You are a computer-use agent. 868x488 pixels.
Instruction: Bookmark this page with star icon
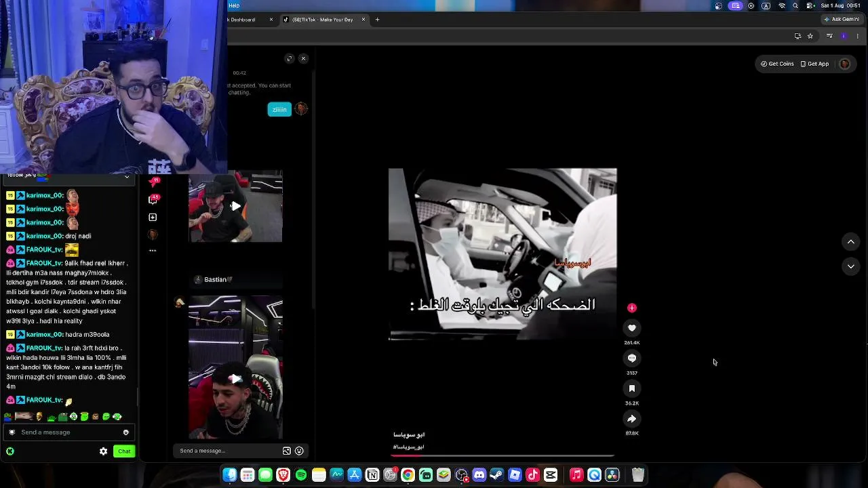810,36
